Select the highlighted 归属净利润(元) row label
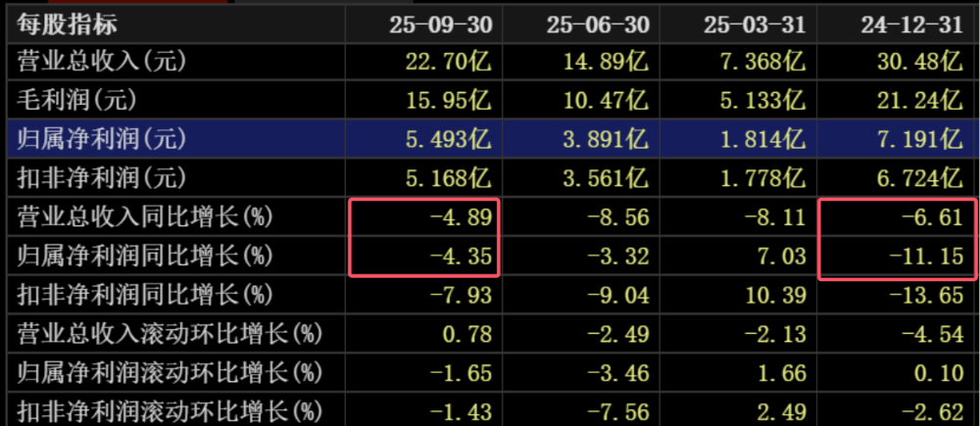 101,139
